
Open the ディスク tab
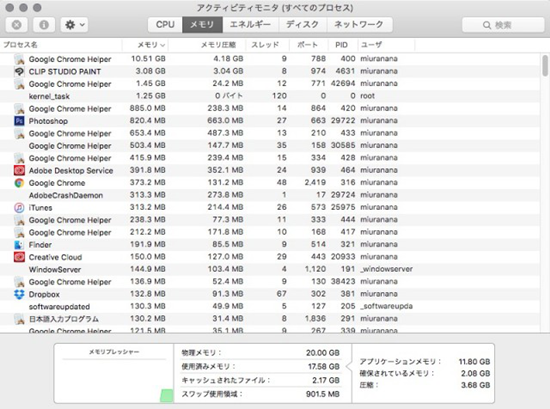[302, 25]
